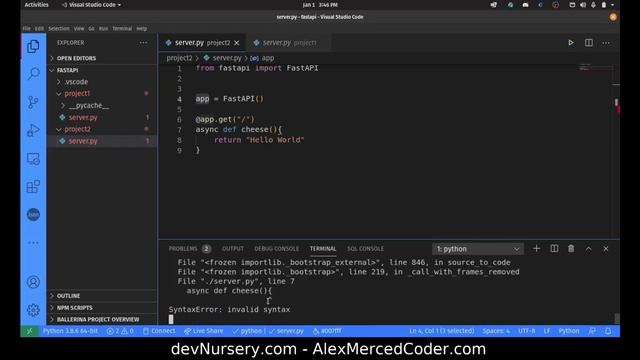Open the terminal selector dropdown '1: python'
Viewport: 640px width, 360px height.
pos(478,249)
